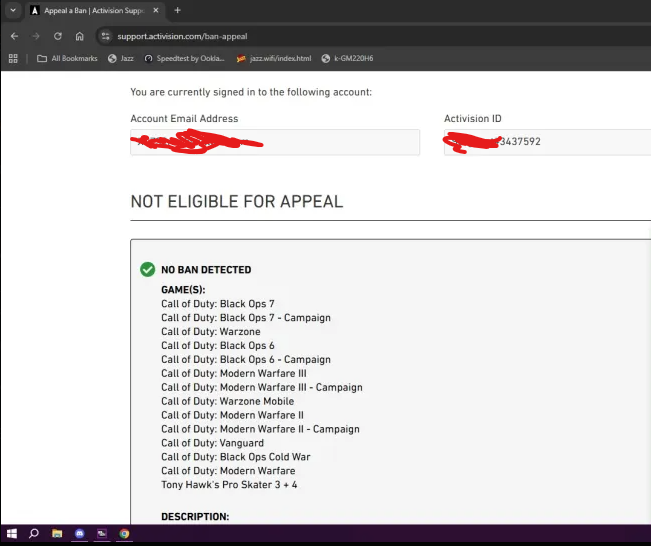Image resolution: width=651 pixels, height=546 pixels.
Task: Reload the page with the refresh icon
Action: 58,36
